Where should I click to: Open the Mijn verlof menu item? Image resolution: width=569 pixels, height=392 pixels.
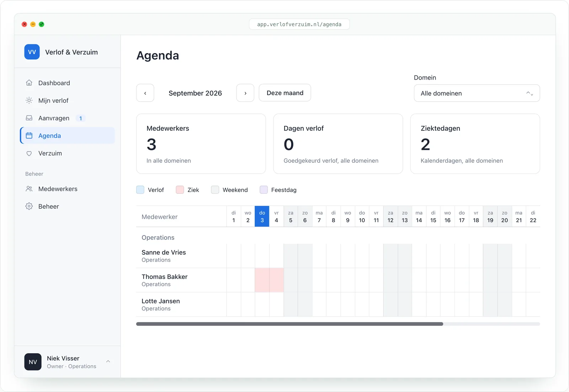pos(68,101)
